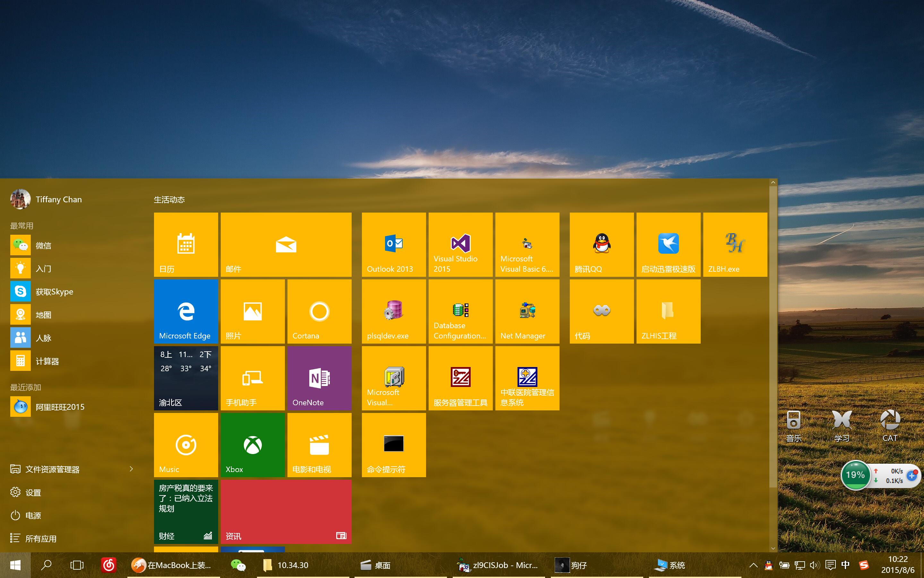Open the 财经 finance news tile
Viewport: 924px width, 578px height.
[x=186, y=512]
